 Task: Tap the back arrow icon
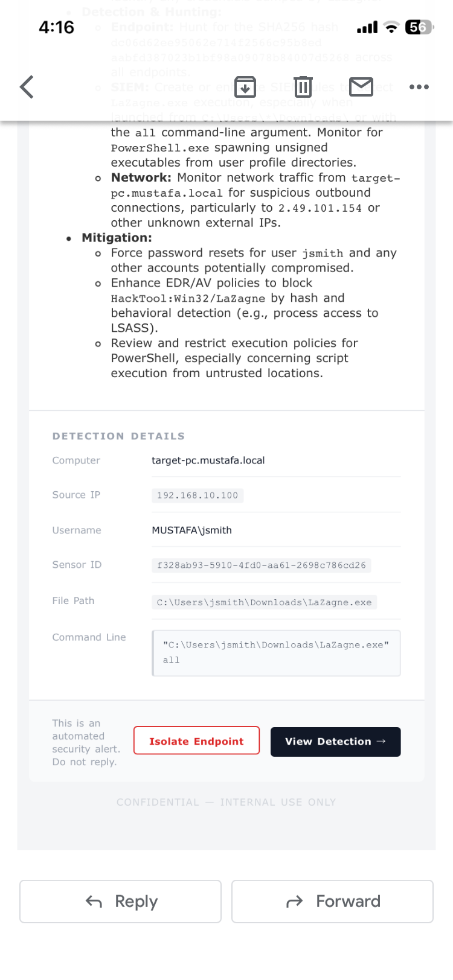pyautogui.click(x=27, y=87)
